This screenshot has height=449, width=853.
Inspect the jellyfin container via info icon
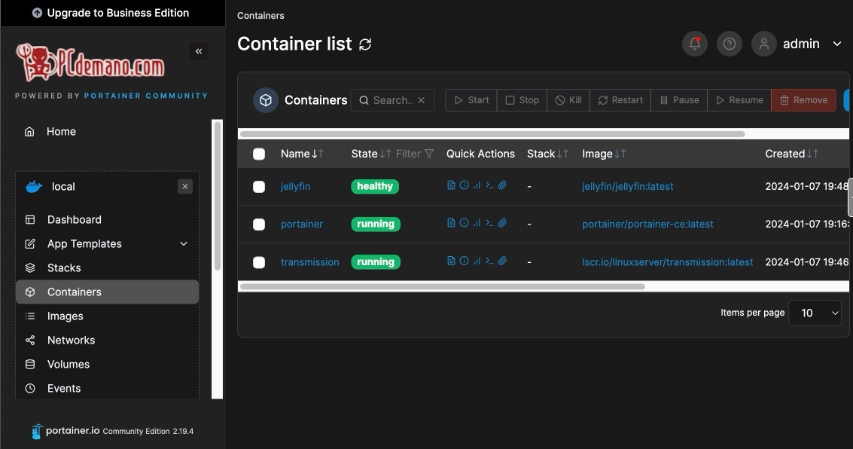tap(464, 186)
